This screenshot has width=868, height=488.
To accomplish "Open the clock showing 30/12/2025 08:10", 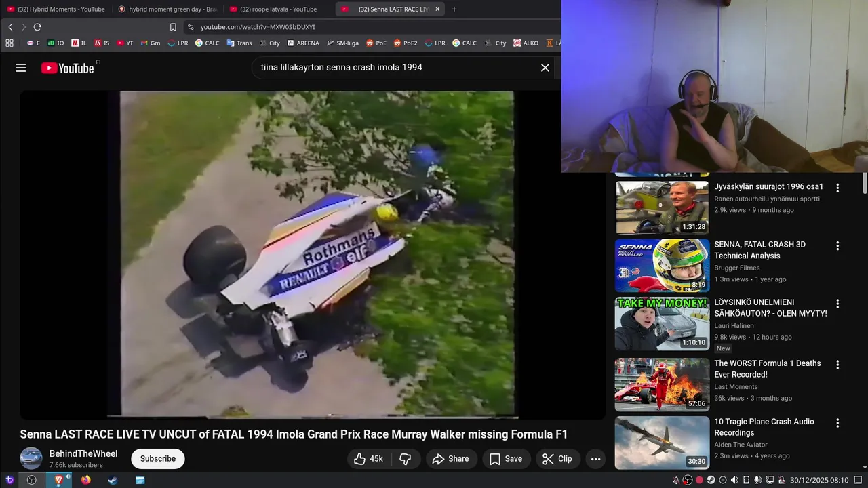I will tap(819, 480).
